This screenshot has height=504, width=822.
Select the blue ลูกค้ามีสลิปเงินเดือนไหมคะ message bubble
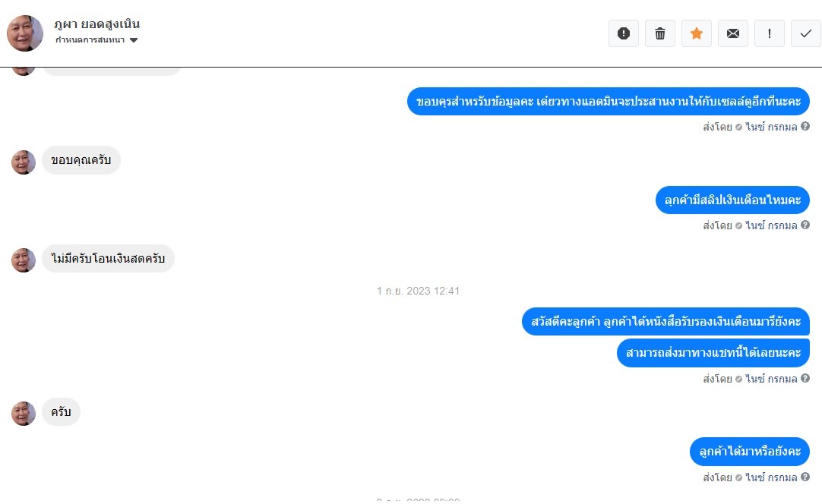coord(732,200)
